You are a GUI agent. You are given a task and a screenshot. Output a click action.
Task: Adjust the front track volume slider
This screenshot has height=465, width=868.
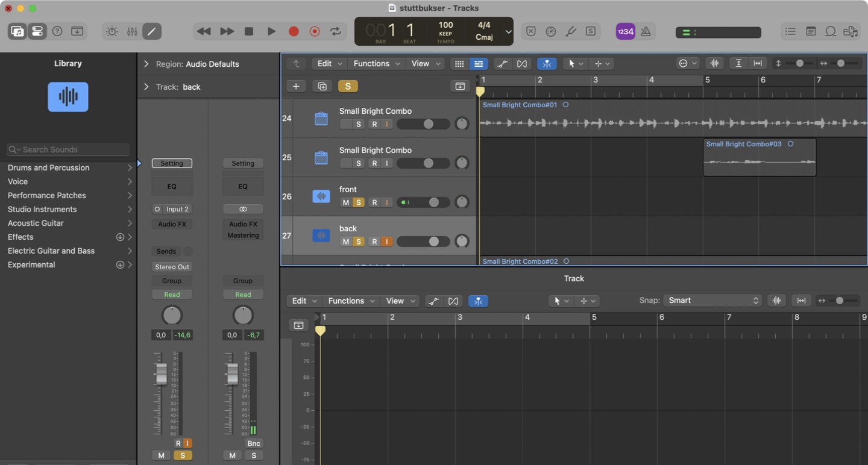[x=433, y=202]
